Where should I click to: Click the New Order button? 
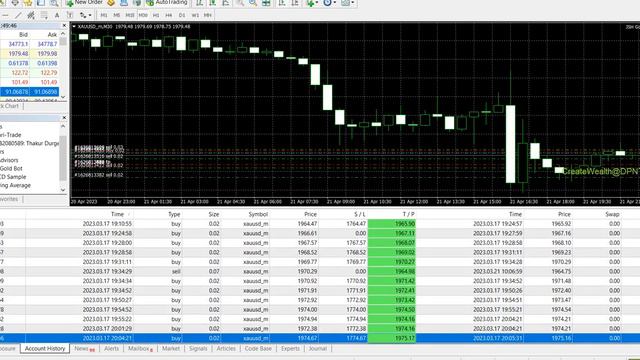(84, 3)
